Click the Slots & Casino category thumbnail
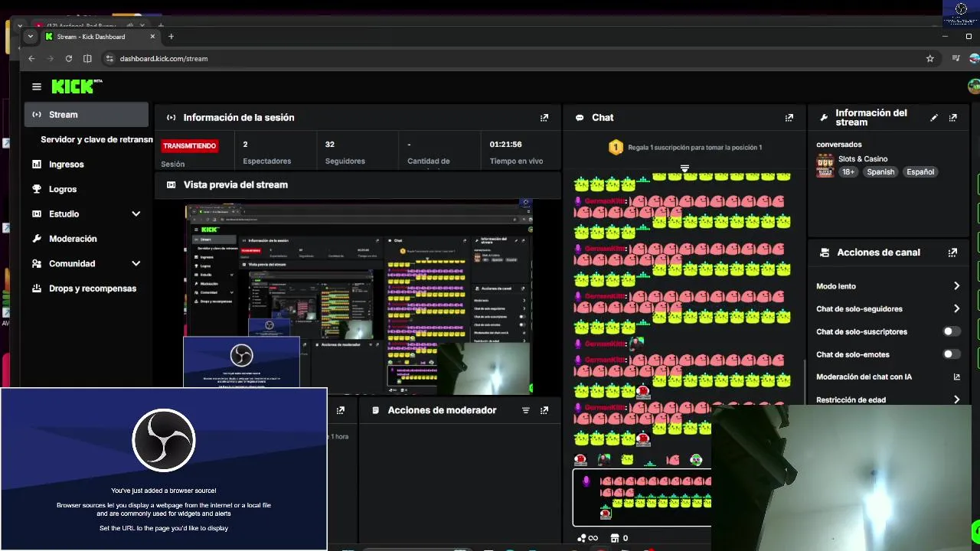 coord(825,165)
